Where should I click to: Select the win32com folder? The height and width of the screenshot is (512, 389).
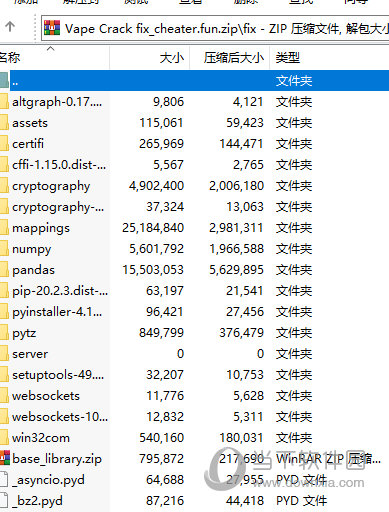point(41,438)
